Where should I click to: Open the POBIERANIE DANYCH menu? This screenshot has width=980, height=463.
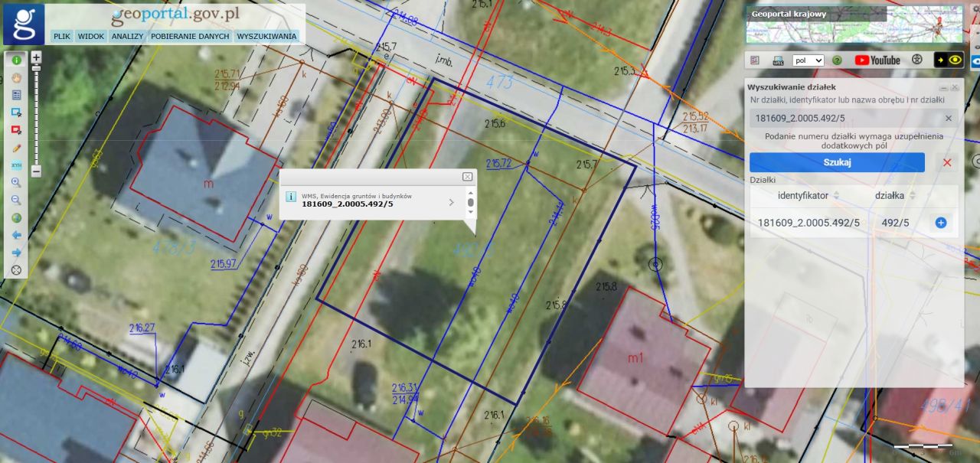pyautogui.click(x=190, y=36)
